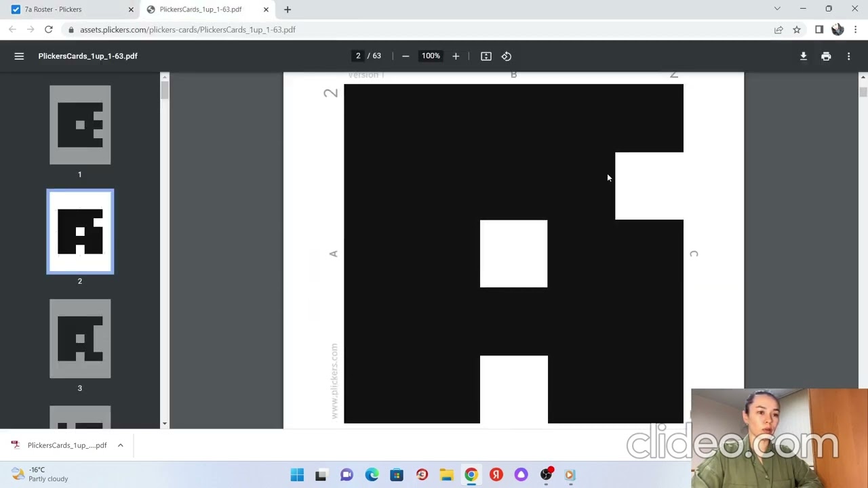Print the Plickers cards PDF
Viewport: 868px width, 488px height.
826,56
